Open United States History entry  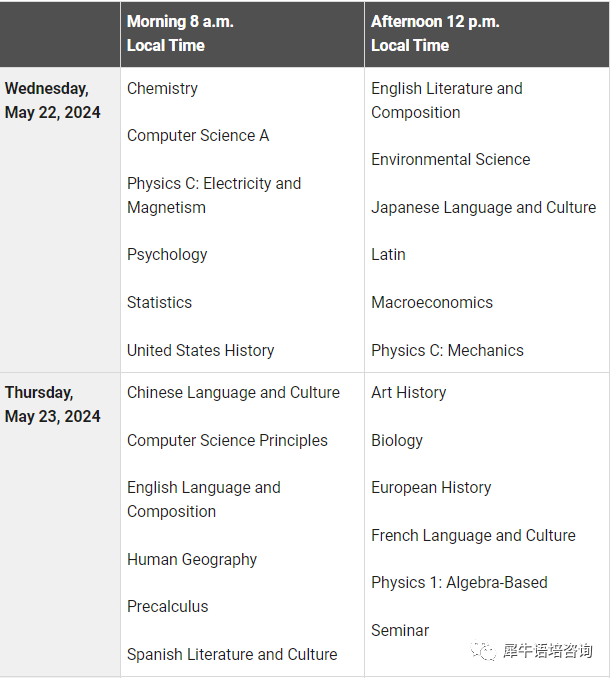(x=201, y=350)
